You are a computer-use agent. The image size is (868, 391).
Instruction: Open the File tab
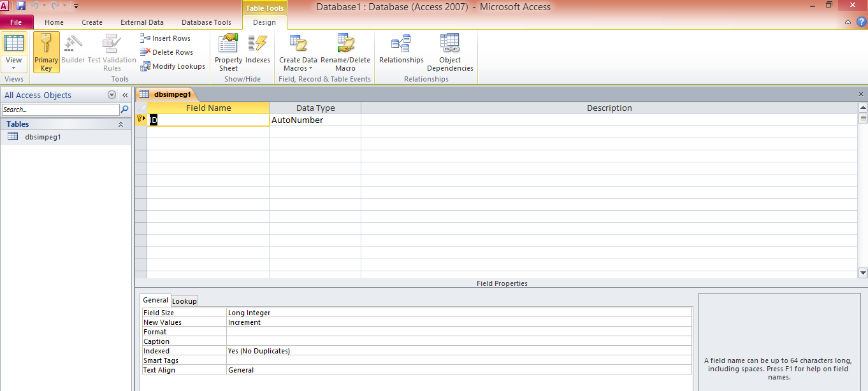pos(16,22)
